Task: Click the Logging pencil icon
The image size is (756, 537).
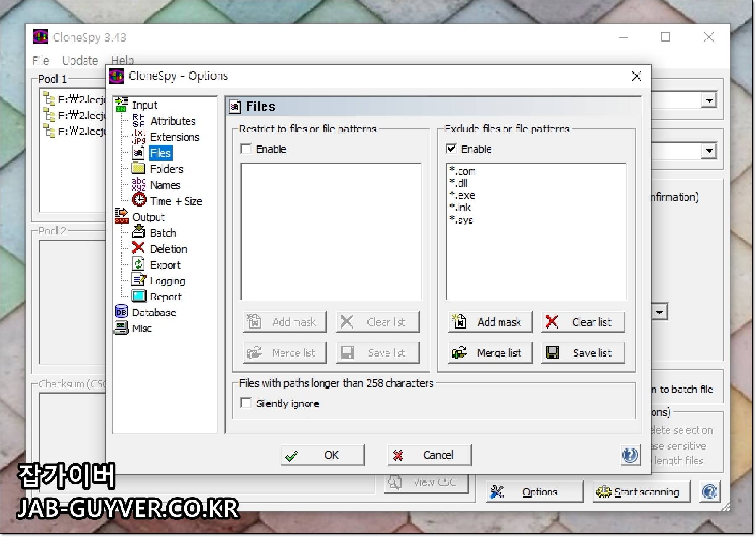Action: tap(139, 280)
